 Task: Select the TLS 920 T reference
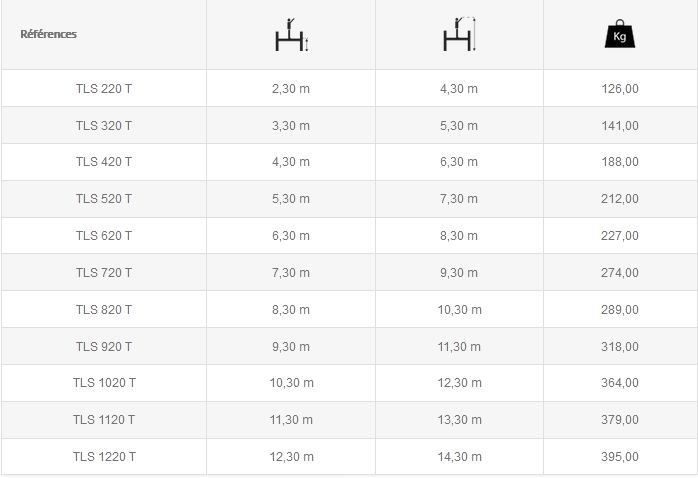104,347
